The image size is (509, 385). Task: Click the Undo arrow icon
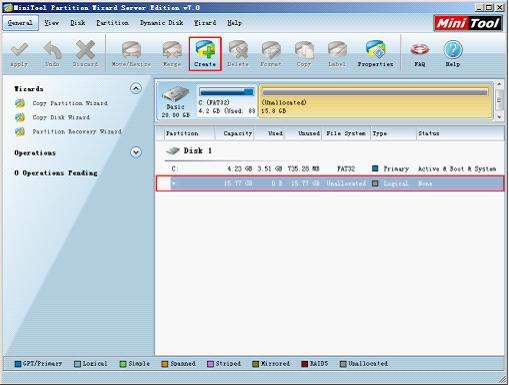pyautogui.click(x=52, y=50)
